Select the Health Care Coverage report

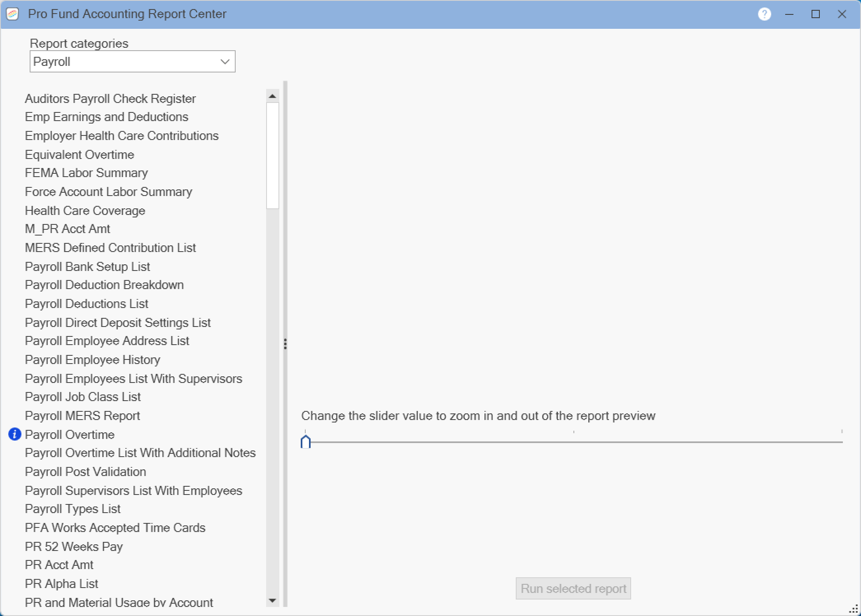[85, 211]
